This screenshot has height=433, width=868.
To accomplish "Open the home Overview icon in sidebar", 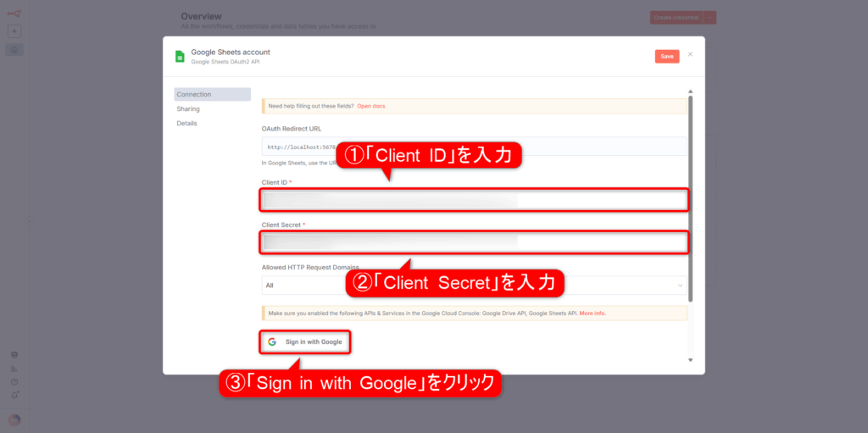I will pos(14,50).
